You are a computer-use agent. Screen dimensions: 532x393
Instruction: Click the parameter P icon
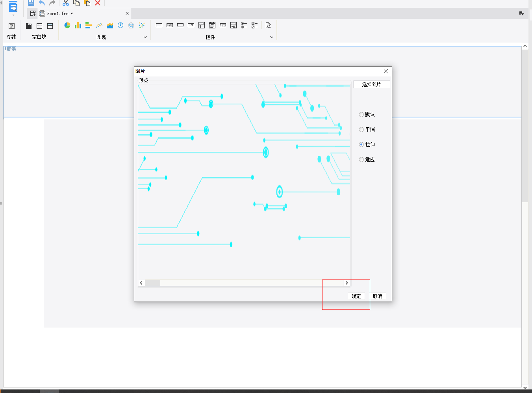tap(11, 26)
